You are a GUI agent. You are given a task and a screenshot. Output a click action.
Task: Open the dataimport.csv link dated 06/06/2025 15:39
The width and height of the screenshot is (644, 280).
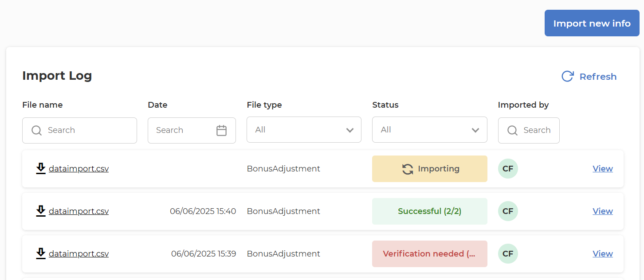point(79,254)
